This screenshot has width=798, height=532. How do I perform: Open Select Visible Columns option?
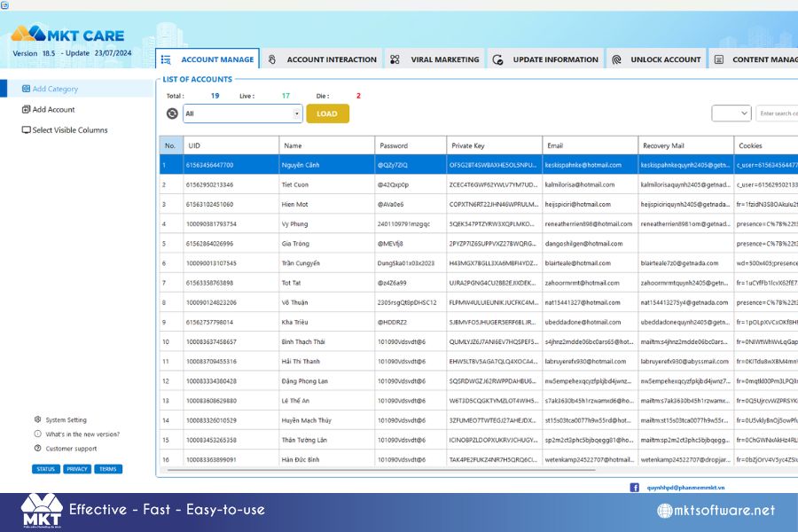tap(70, 129)
